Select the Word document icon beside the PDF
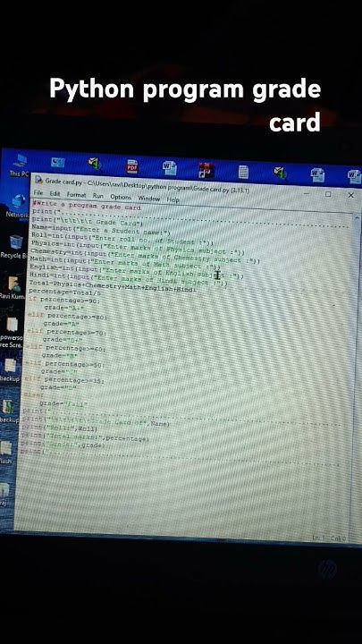Image resolution: width=362 pixels, height=644 pixels. 169,168
